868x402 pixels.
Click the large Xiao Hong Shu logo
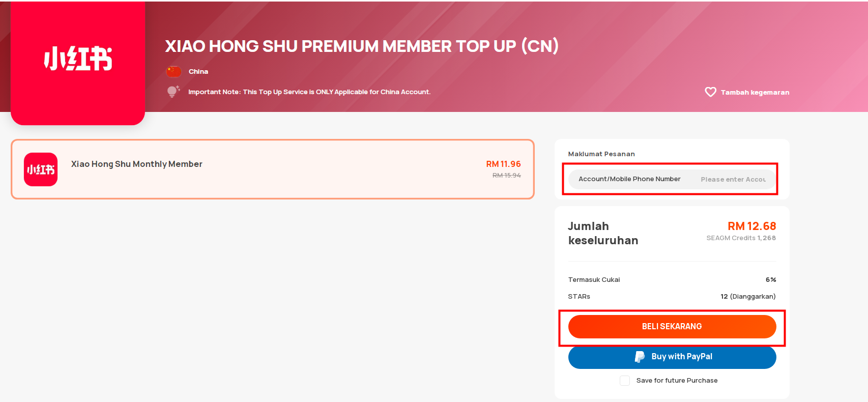click(78, 59)
